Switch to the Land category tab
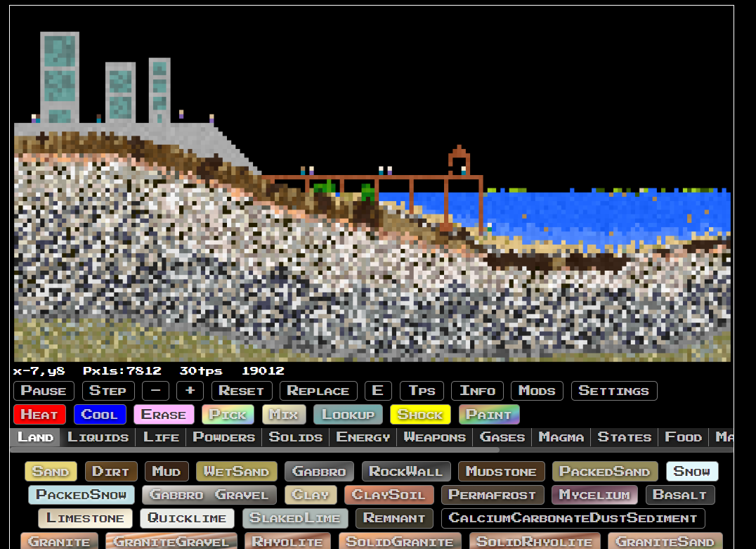756x549 pixels. click(35, 437)
